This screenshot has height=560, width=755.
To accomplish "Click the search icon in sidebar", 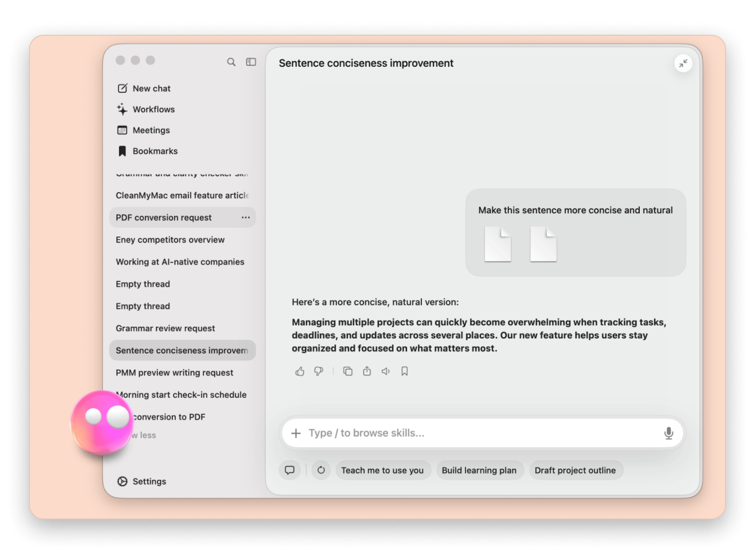I will click(231, 62).
